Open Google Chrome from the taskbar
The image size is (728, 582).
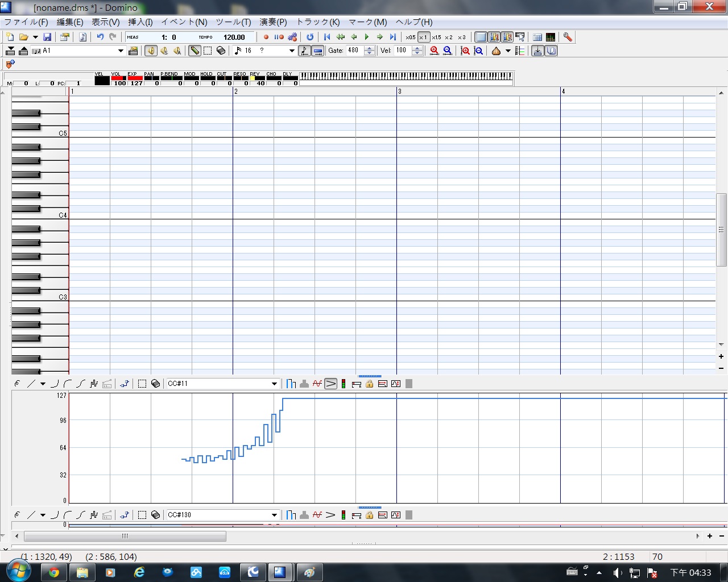[x=54, y=572]
